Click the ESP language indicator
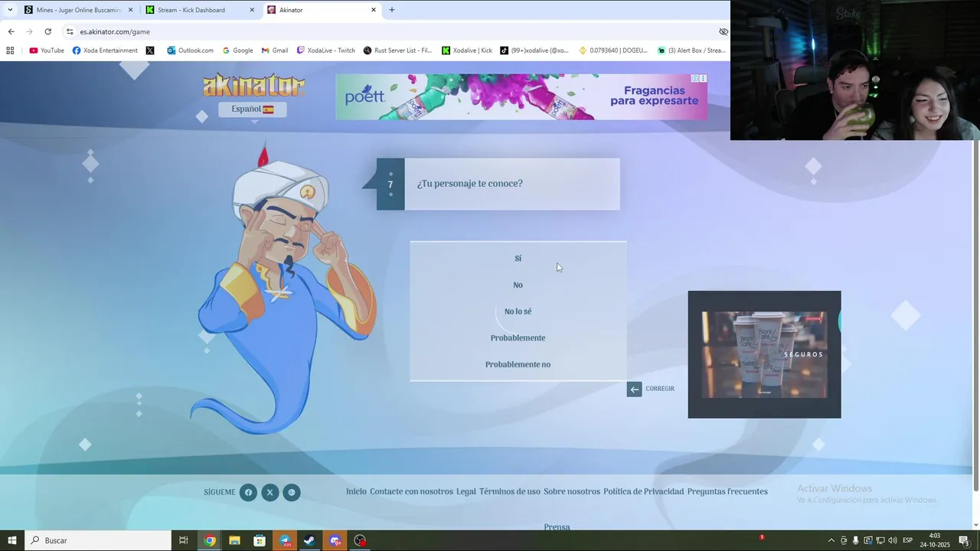 click(x=908, y=540)
